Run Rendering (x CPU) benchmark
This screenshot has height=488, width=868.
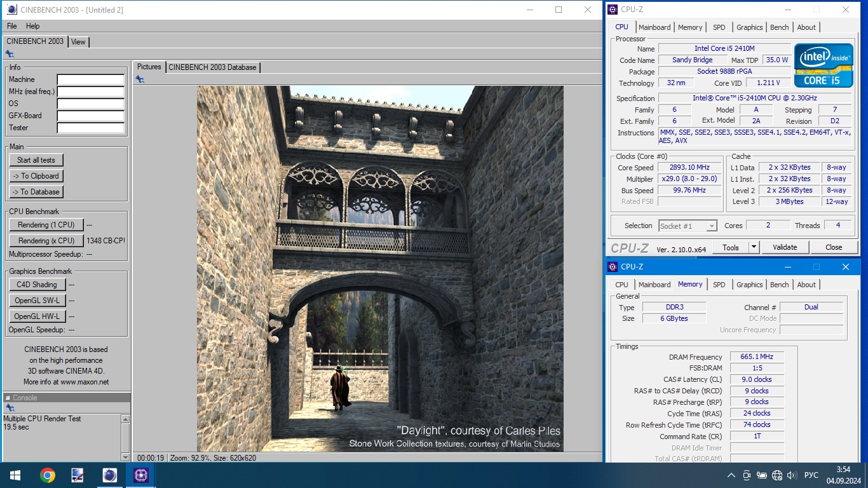(46, 241)
